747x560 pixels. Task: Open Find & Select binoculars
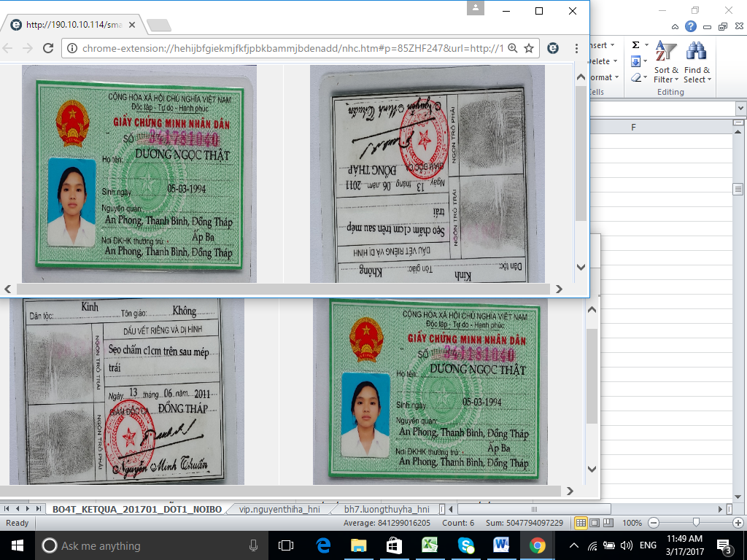697,64
